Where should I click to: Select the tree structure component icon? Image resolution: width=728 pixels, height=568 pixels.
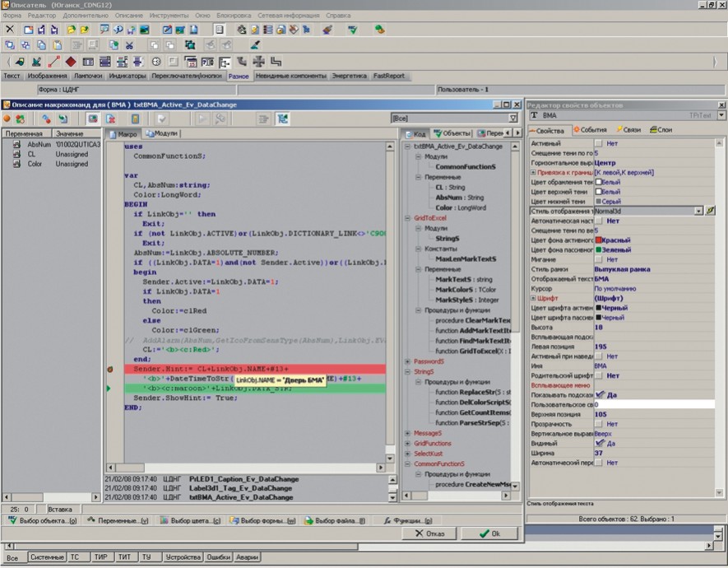[x=225, y=61]
